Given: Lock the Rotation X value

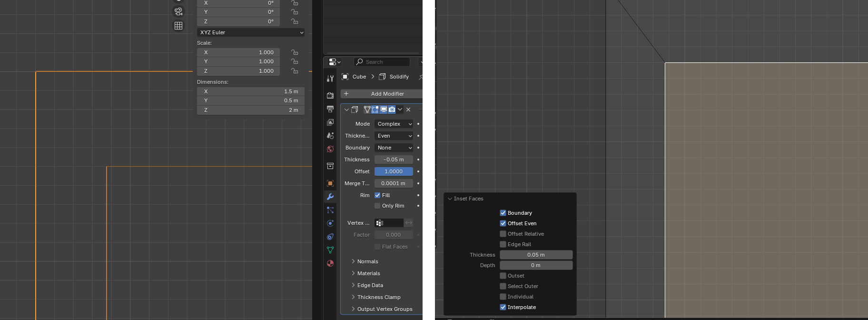Looking at the screenshot, I should point(295,3).
